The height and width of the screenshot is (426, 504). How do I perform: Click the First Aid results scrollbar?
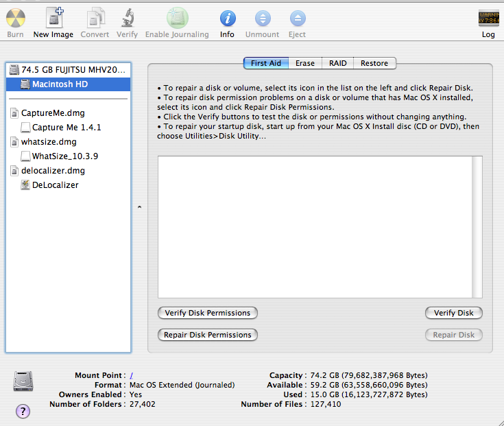coord(477,227)
